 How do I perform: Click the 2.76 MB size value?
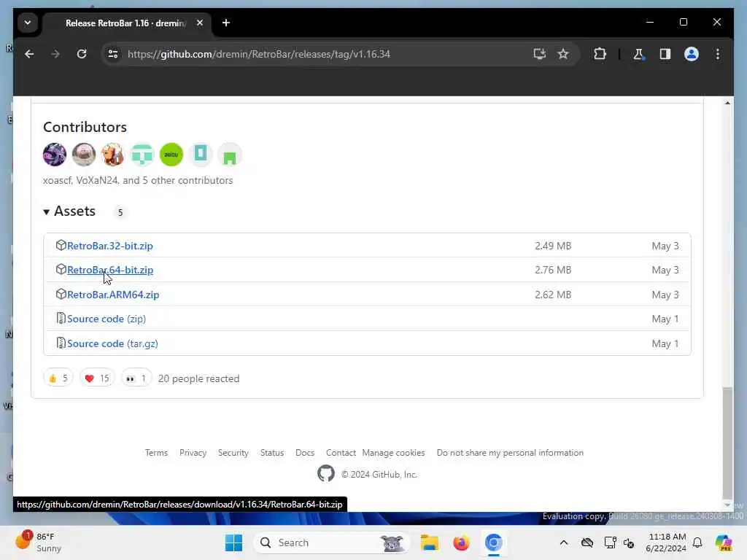[x=553, y=270]
